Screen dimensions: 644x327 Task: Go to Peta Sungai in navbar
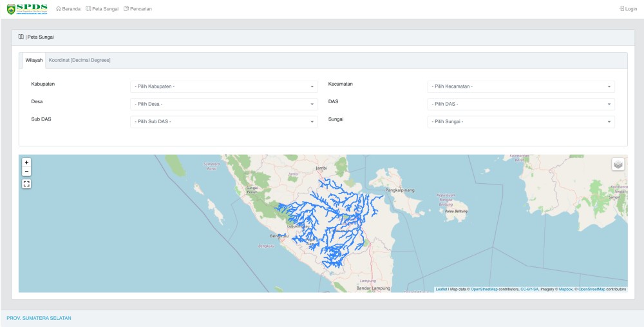[102, 8]
